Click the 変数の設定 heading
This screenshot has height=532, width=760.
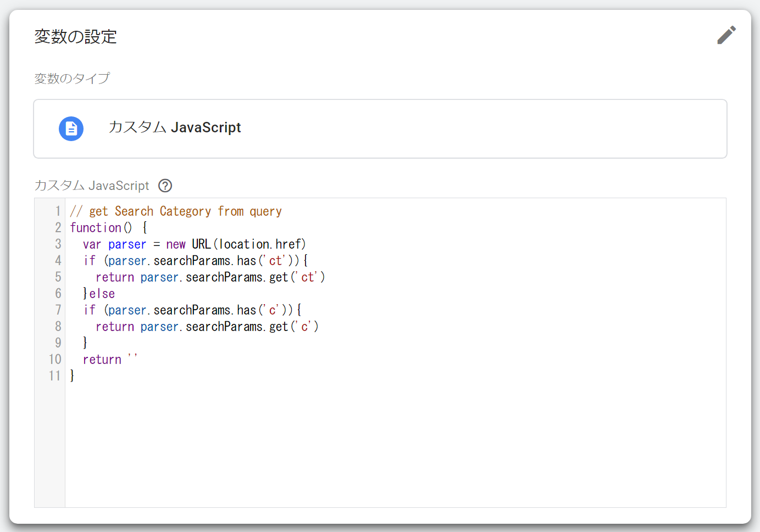click(x=76, y=37)
